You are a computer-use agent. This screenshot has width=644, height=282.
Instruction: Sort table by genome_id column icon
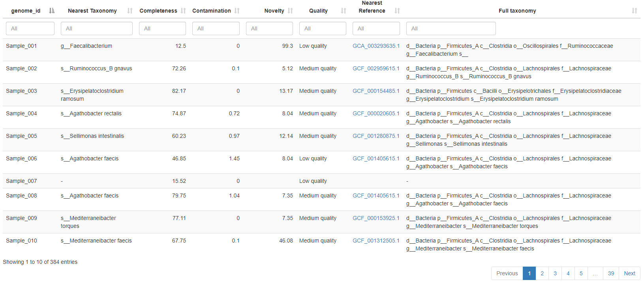coord(52,11)
